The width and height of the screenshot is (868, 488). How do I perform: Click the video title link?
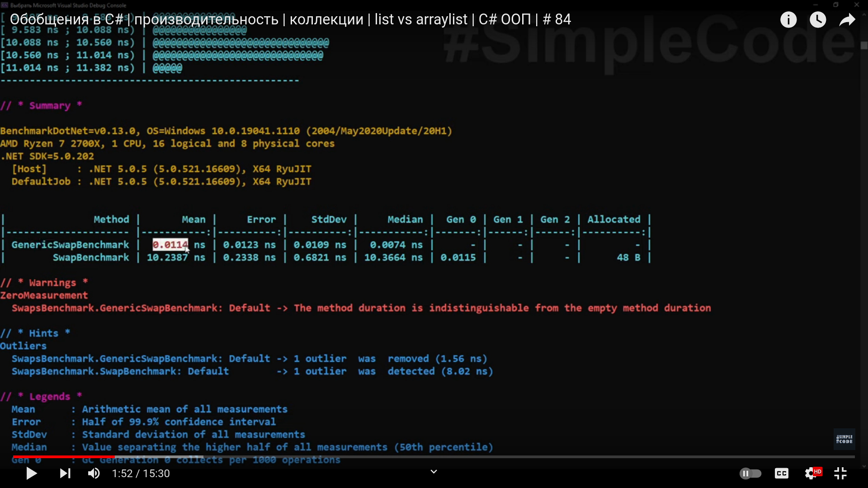pyautogui.click(x=290, y=19)
